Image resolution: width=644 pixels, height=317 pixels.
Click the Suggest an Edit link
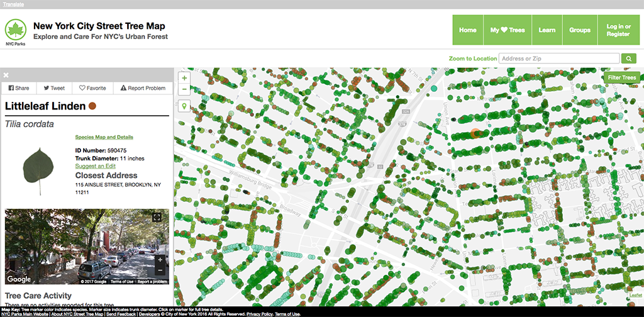[x=96, y=166]
